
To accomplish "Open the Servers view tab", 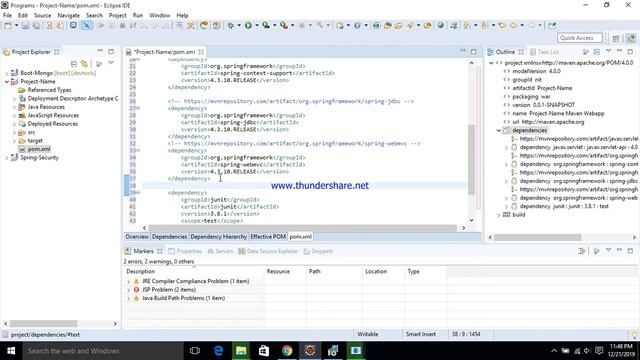I will tap(220, 251).
